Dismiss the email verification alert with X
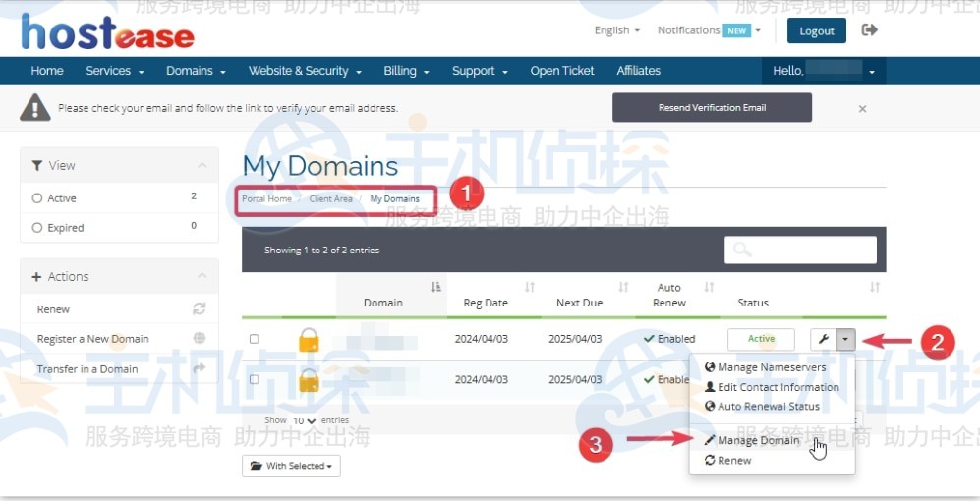This screenshot has height=501, width=980. 862,109
